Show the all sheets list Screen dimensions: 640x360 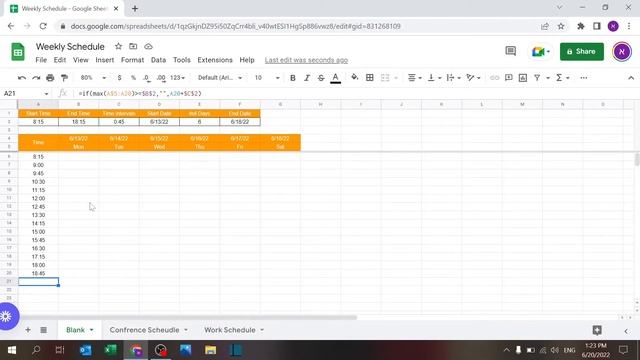pos(43,330)
